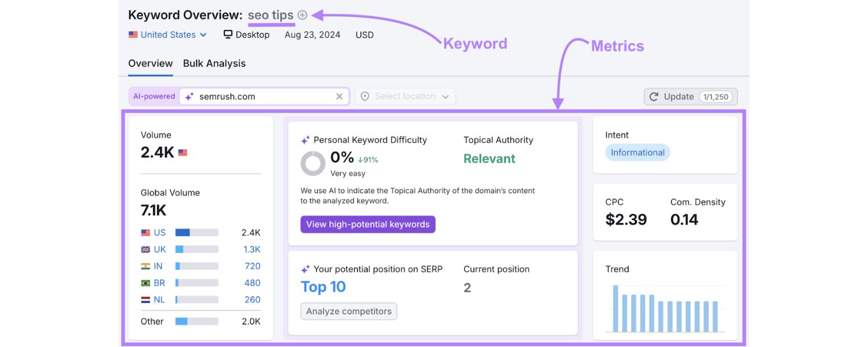Click the circular Keyword Difficulty gauge

[x=312, y=163]
